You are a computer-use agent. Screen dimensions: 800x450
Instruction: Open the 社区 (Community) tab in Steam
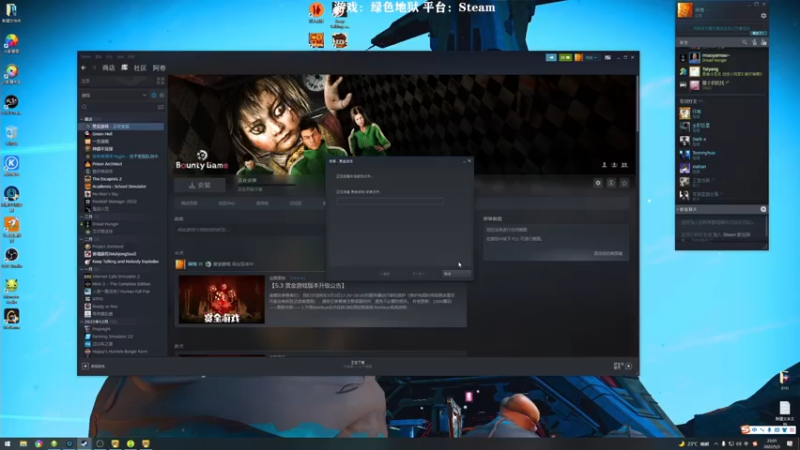[x=140, y=68]
